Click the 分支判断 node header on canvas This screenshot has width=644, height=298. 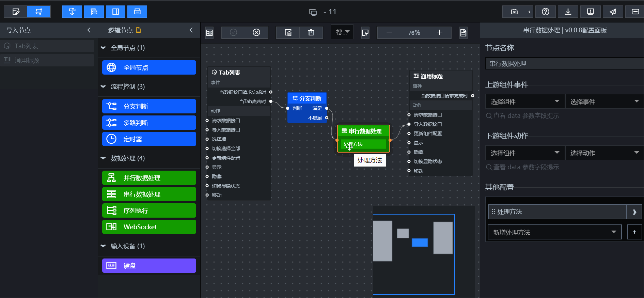click(307, 98)
